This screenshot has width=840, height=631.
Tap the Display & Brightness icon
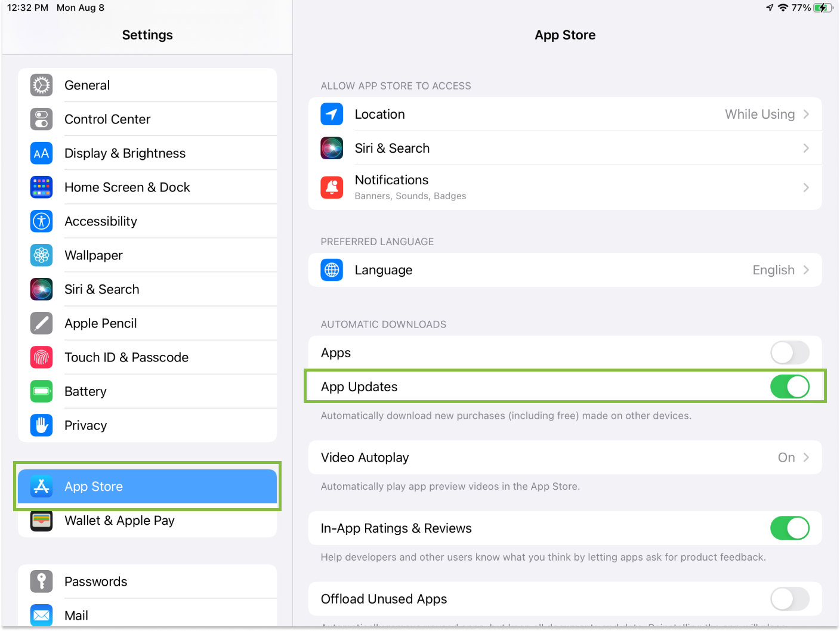[41, 153]
